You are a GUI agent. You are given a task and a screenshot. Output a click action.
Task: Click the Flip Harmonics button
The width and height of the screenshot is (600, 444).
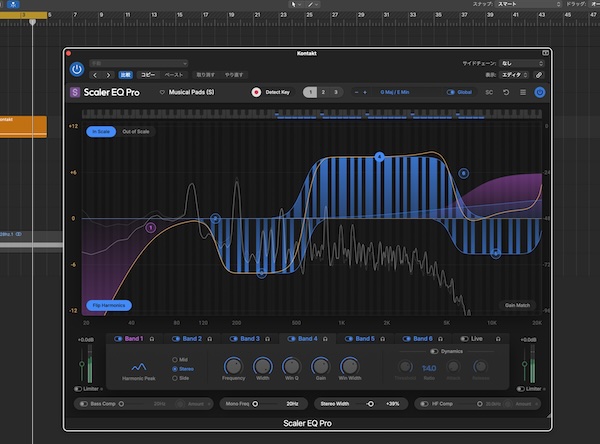pyautogui.click(x=109, y=305)
